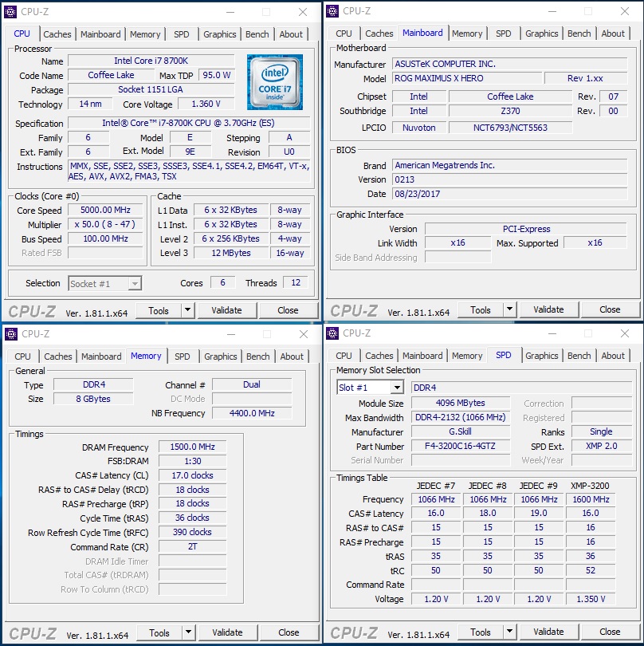Click the CPU-Z app icon in the CPU window title bar
Image resolution: width=644 pixels, height=646 pixels.
(x=10, y=12)
